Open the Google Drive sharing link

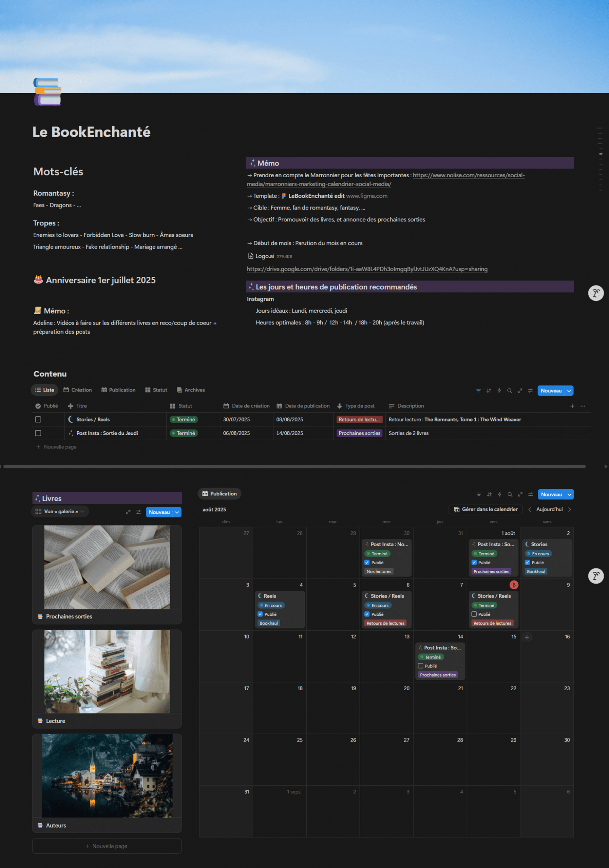pyautogui.click(x=367, y=269)
